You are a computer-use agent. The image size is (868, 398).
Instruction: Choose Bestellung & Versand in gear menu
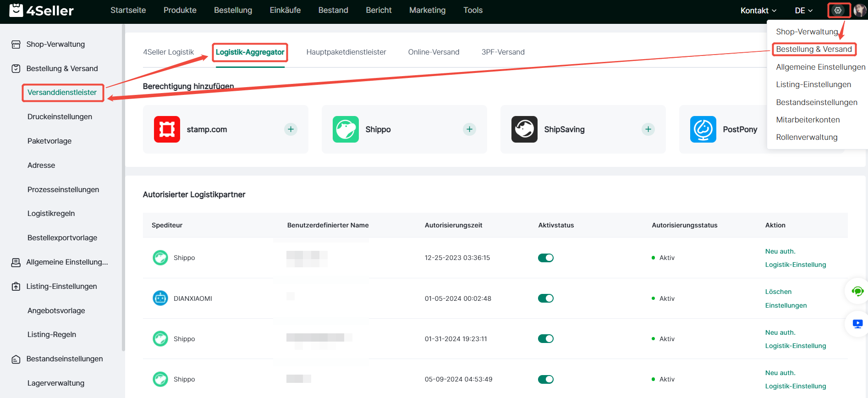click(x=814, y=50)
